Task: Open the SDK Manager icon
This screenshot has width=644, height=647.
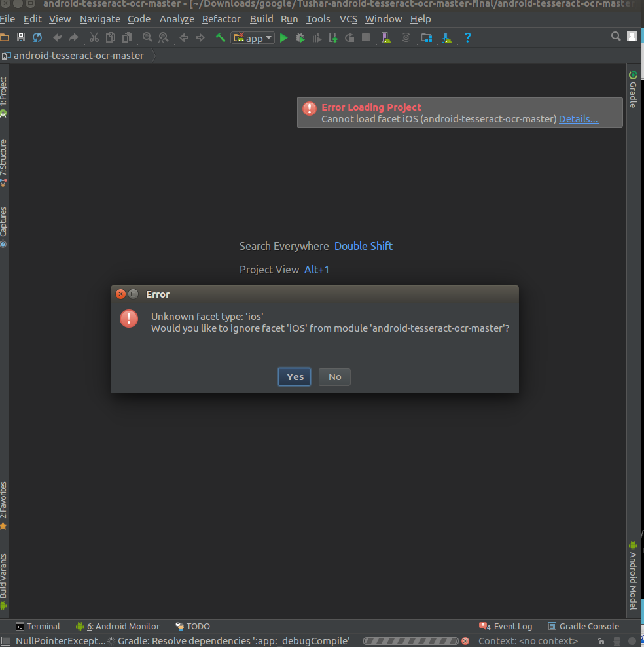Action: pos(447,37)
